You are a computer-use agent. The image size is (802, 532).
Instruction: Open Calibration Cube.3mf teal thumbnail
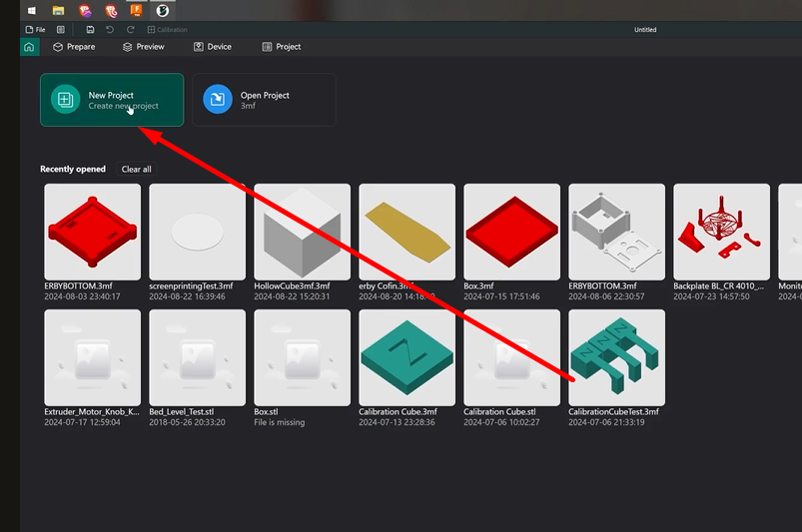407,357
